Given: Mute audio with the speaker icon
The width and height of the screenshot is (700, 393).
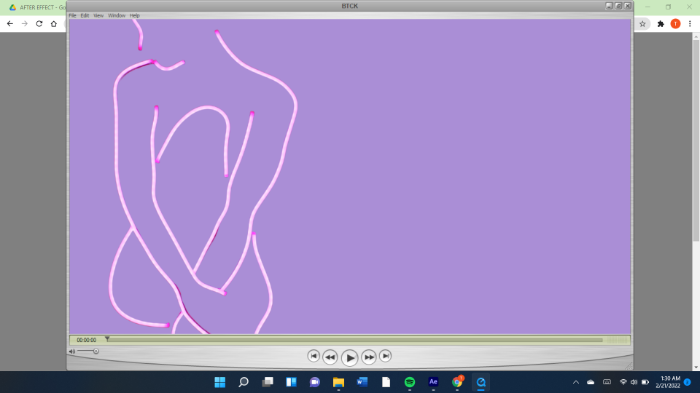Looking at the screenshot, I should pos(72,351).
